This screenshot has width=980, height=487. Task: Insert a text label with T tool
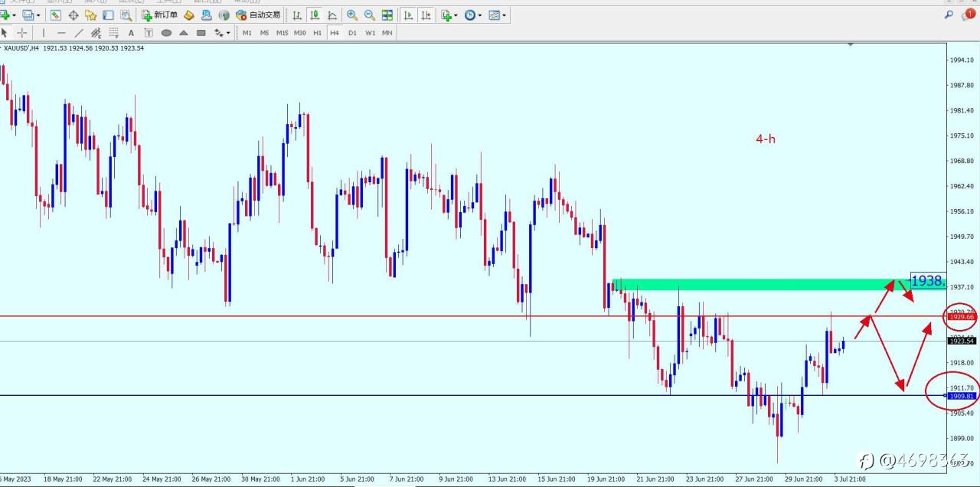click(x=149, y=33)
